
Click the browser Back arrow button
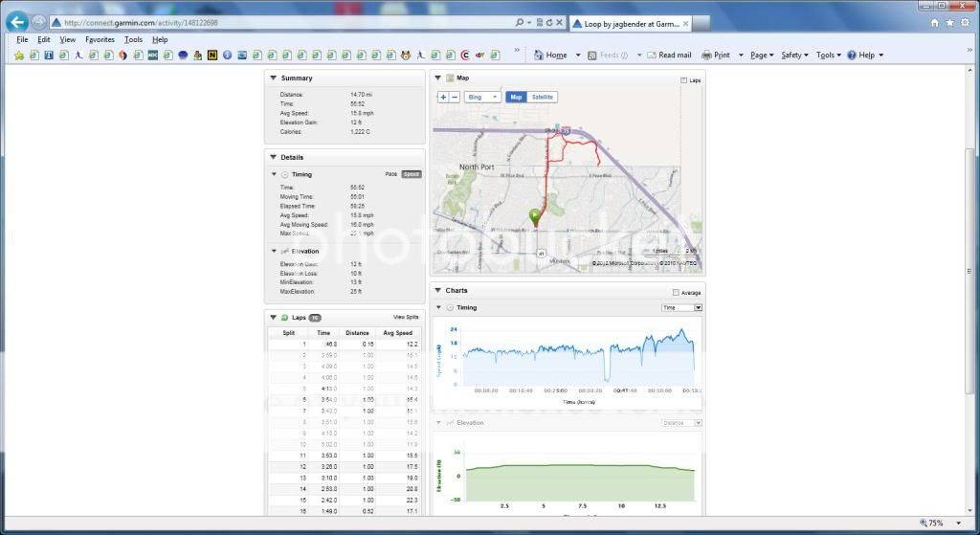pos(16,21)
